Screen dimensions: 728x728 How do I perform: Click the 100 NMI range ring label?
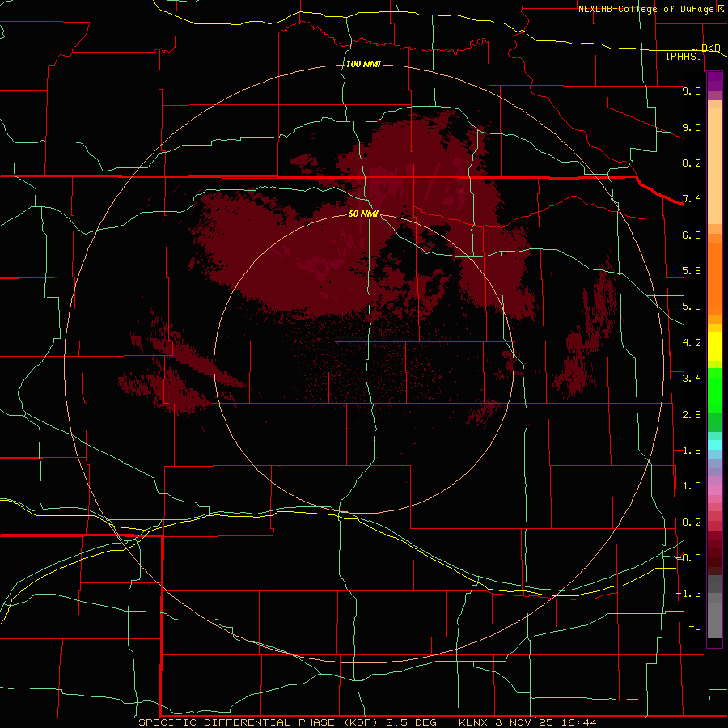click(363, 64)
